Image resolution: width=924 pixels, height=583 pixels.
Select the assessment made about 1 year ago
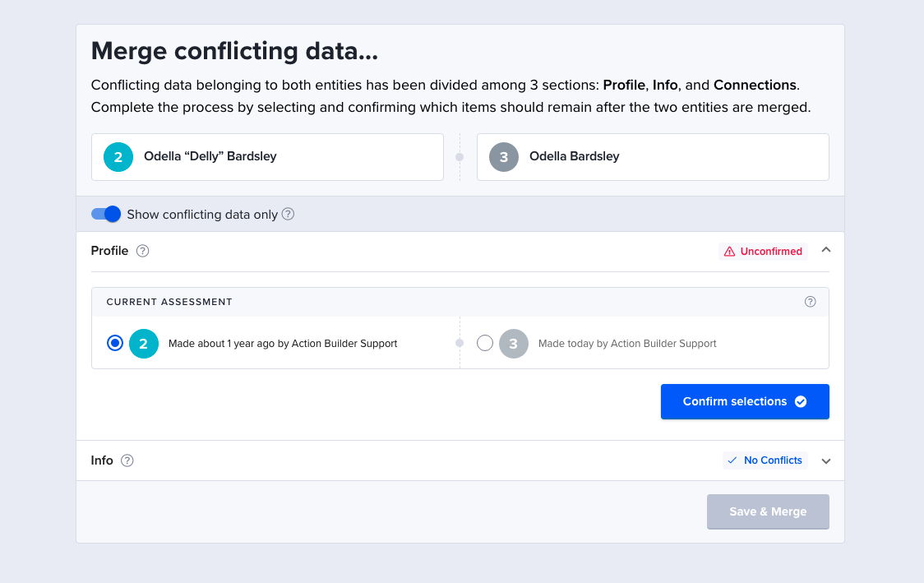(x=115, y=343)
